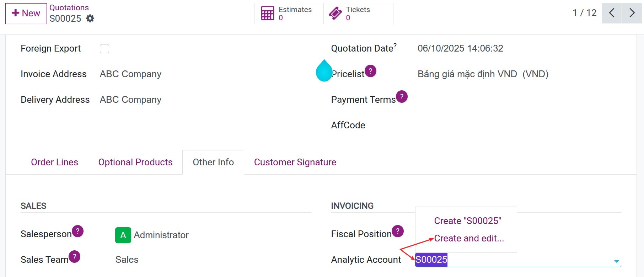Screen dimensions: 644x277
Task: Click the Quotation Date label question mark
Action: pos(395,46)
